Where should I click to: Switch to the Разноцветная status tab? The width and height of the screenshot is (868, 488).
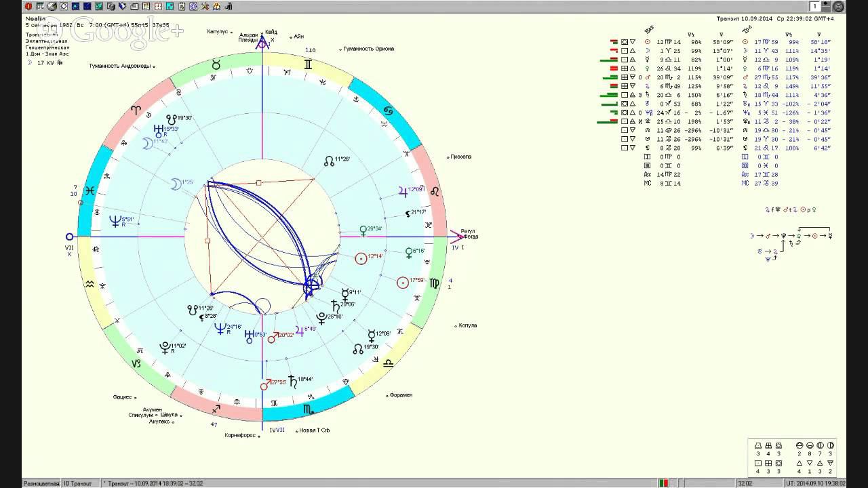click(x=41, y=483)
